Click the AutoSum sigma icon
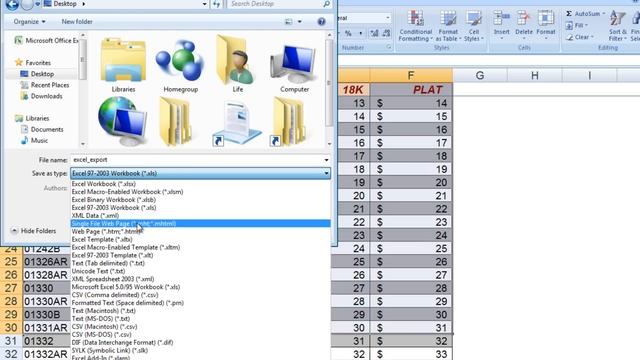640x360 pixels. coord(569,13)
